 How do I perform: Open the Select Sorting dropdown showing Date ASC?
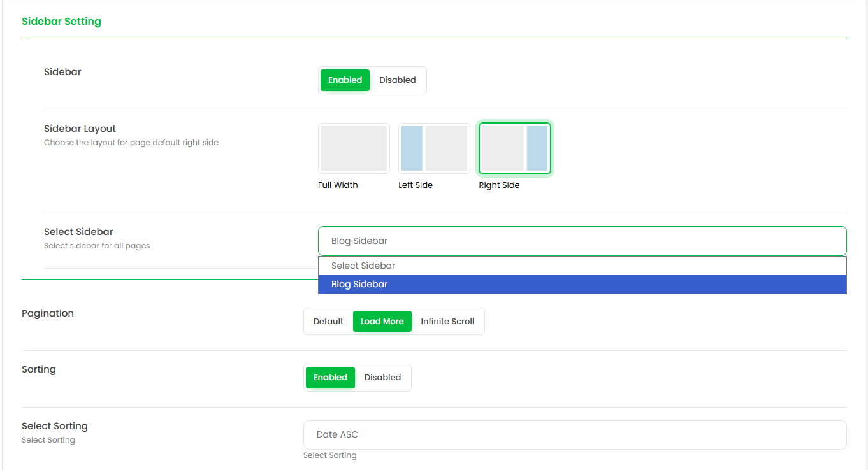tap(574, 435)
